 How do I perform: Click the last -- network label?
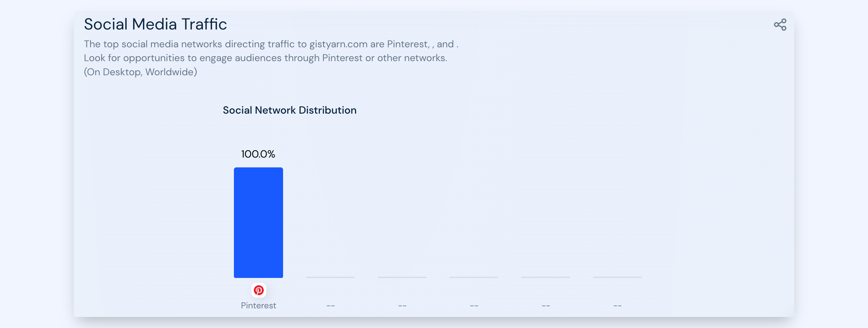pyautogui.click(x=617, y=306)
